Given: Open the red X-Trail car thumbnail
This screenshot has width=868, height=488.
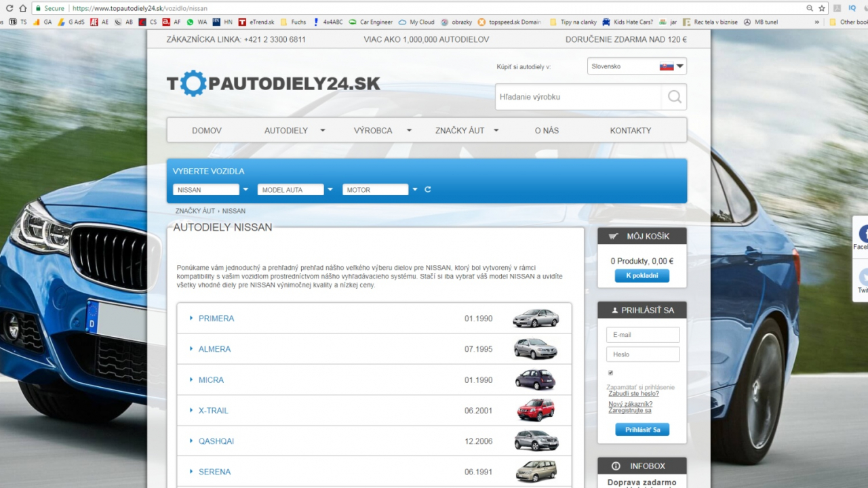Looking at the screenshot, I should tap(536, 410).
